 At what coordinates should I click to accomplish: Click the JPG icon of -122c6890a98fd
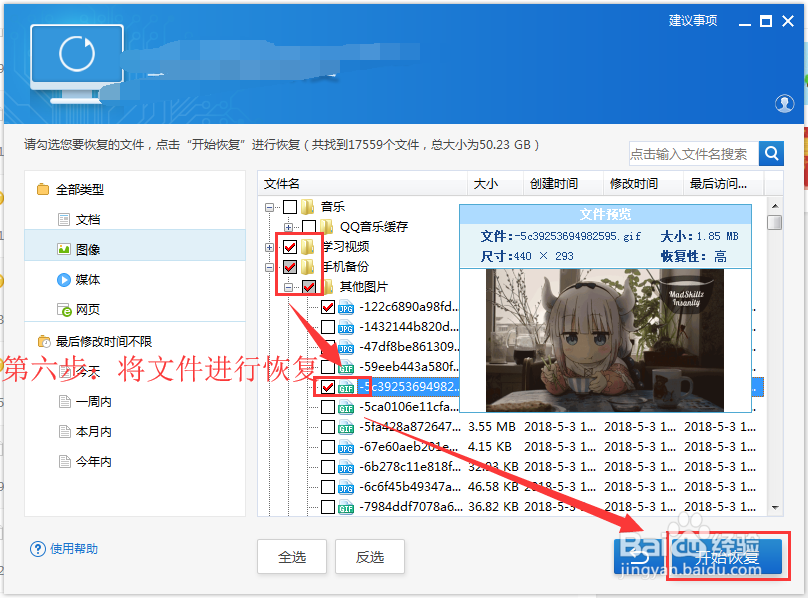346,307
